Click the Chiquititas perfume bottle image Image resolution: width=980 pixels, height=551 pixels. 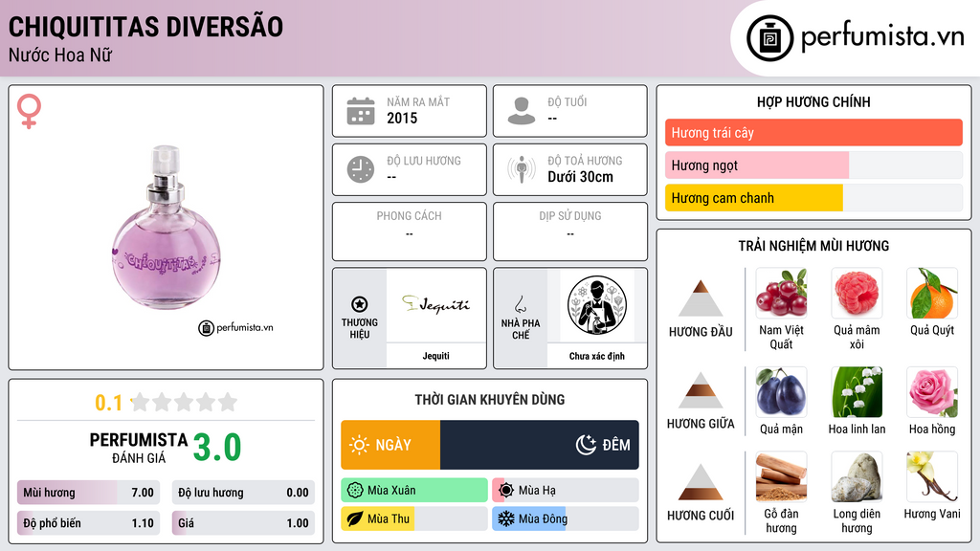coord(166,228)
